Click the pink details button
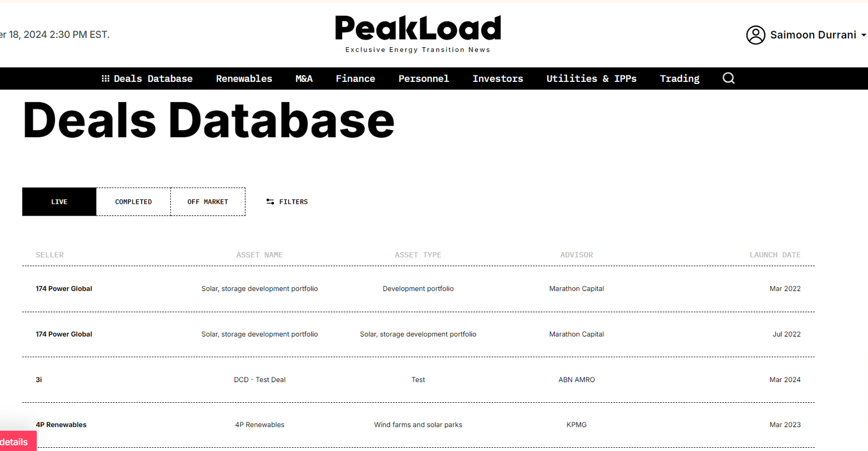Screen dimensions: 868x451 pos(16,442)
